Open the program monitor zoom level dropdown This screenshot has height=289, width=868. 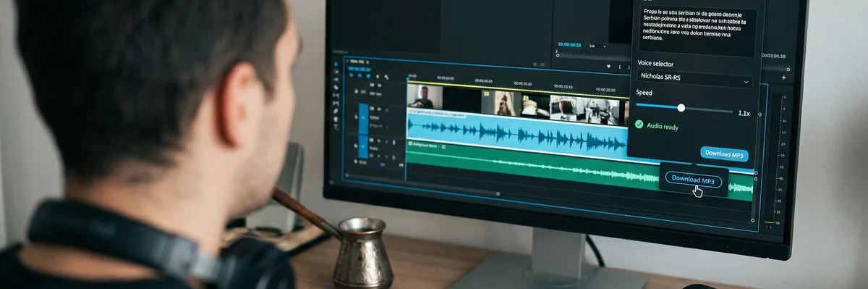coord(597,46)
